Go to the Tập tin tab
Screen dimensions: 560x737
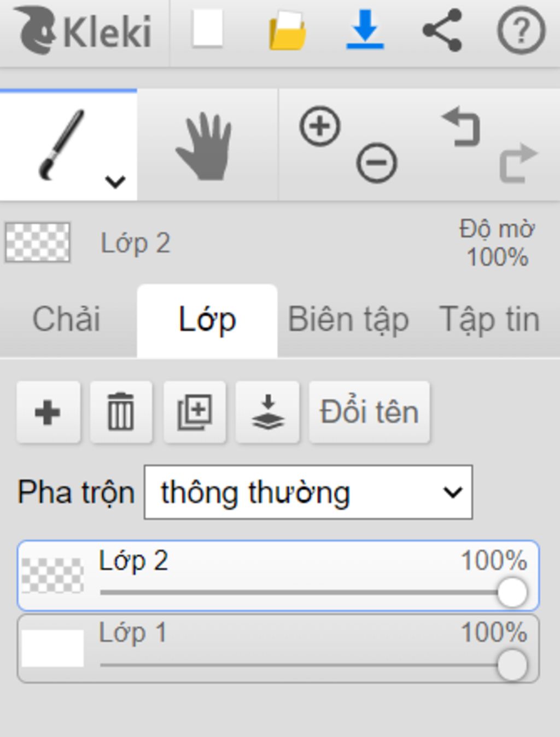click(489, 320)
